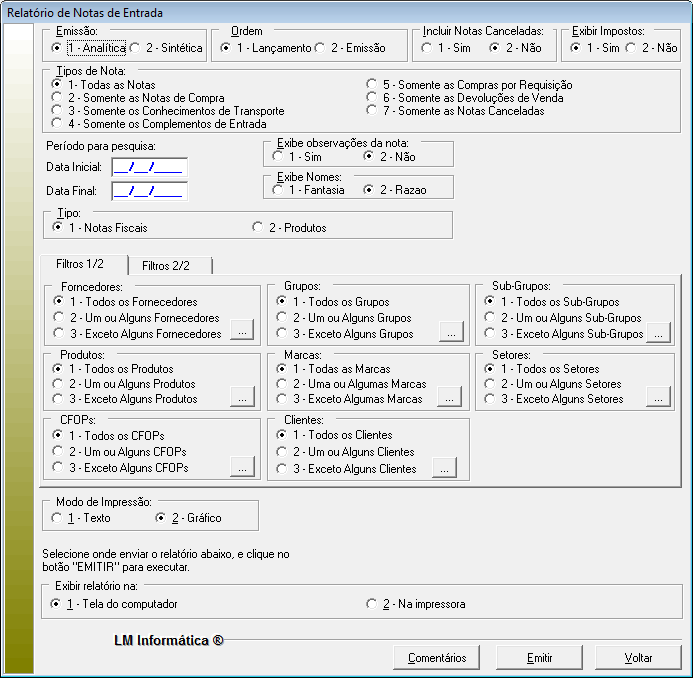The width and height of the screenshot is (693, 678).
Task: Click the Data Final date field
Action: pos(149,191)
